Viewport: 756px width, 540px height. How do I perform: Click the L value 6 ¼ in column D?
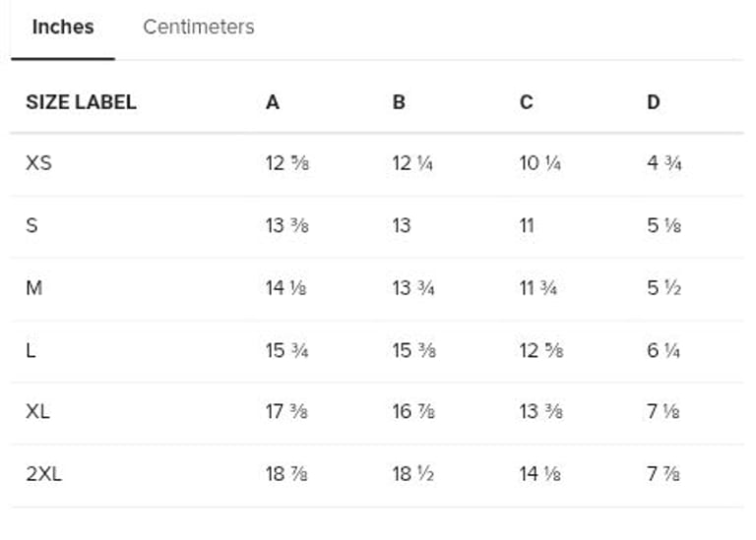(664, 350)
